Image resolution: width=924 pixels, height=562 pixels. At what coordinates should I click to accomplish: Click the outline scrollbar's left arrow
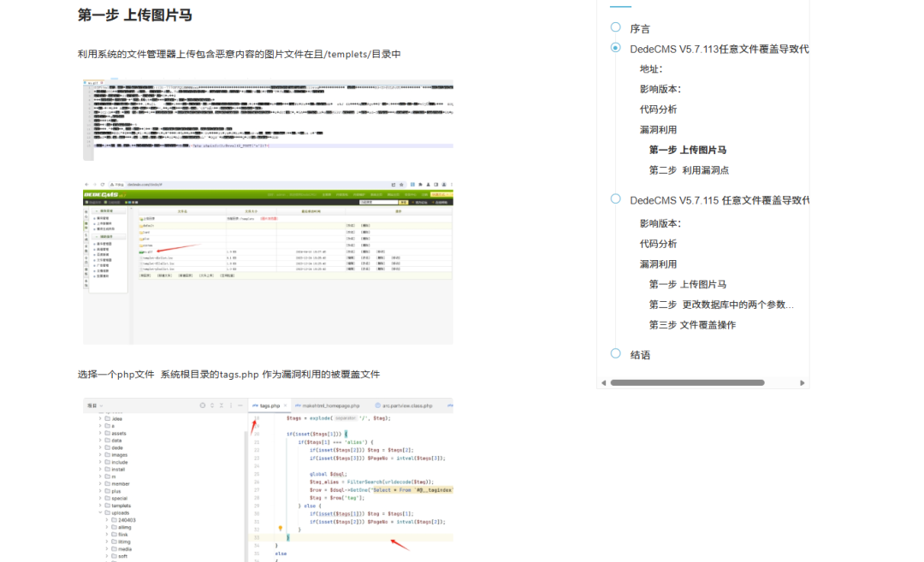pos(603,383)
